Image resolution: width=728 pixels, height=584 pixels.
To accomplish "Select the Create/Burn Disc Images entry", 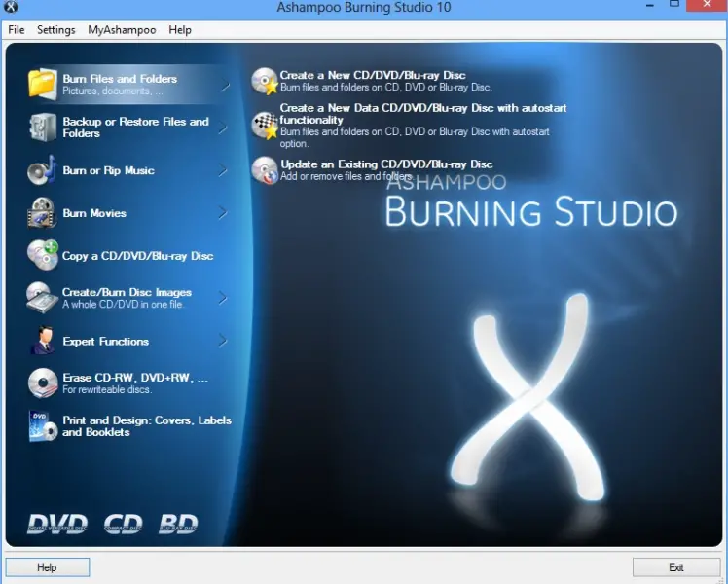I will [128, 298].
